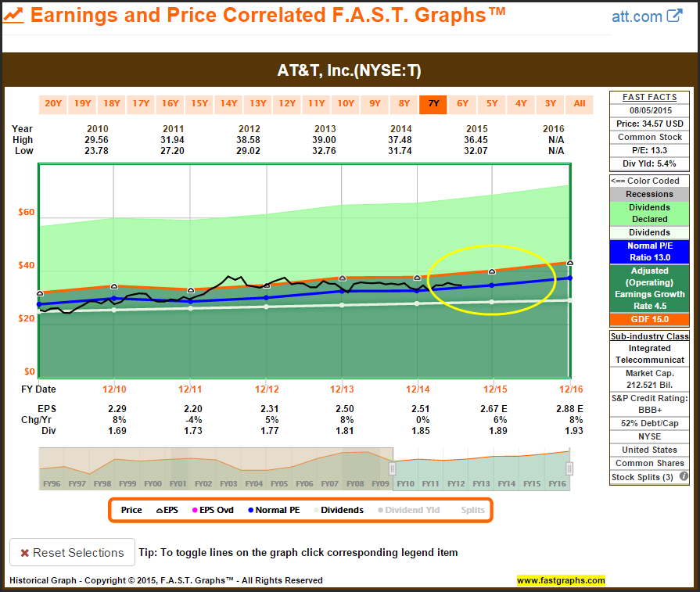Click the external link icon beside att.com
700x592 pixels.
point(674,16)
